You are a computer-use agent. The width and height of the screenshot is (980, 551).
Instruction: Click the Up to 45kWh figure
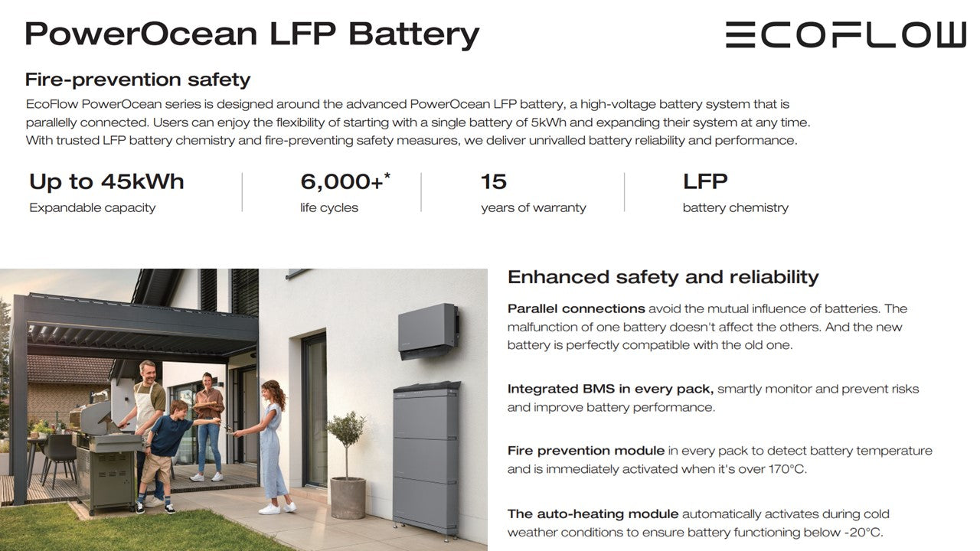pos(106,182)
